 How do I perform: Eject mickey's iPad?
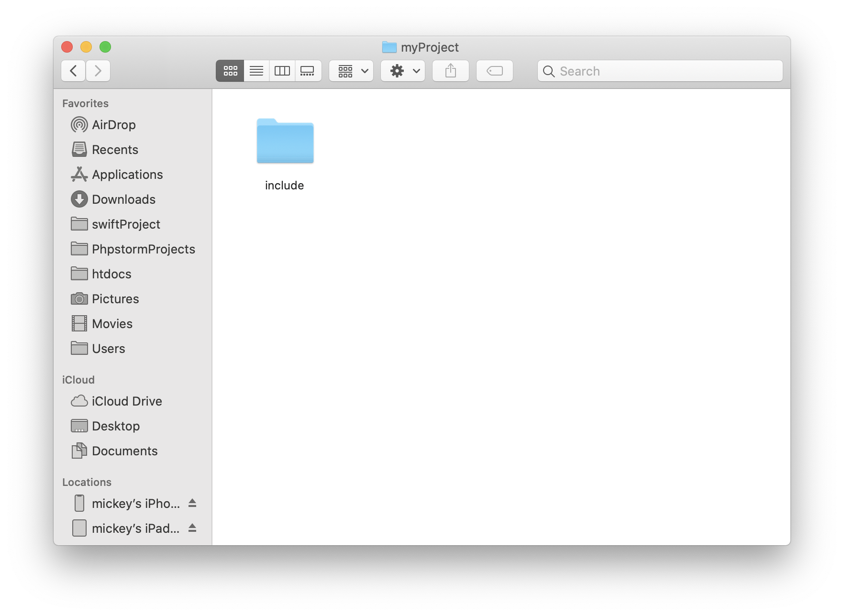pyautogui.click(x=192, y=528)
